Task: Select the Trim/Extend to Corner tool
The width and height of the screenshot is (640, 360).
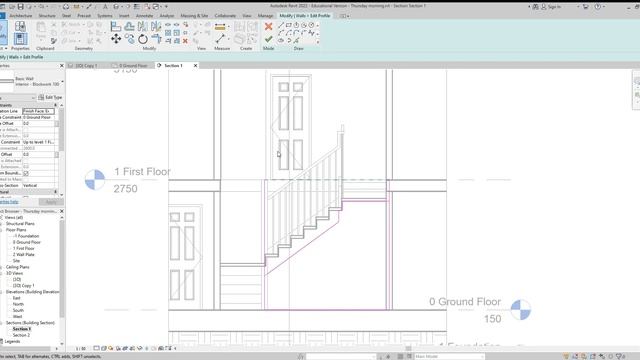Action: tap(156, 39)
